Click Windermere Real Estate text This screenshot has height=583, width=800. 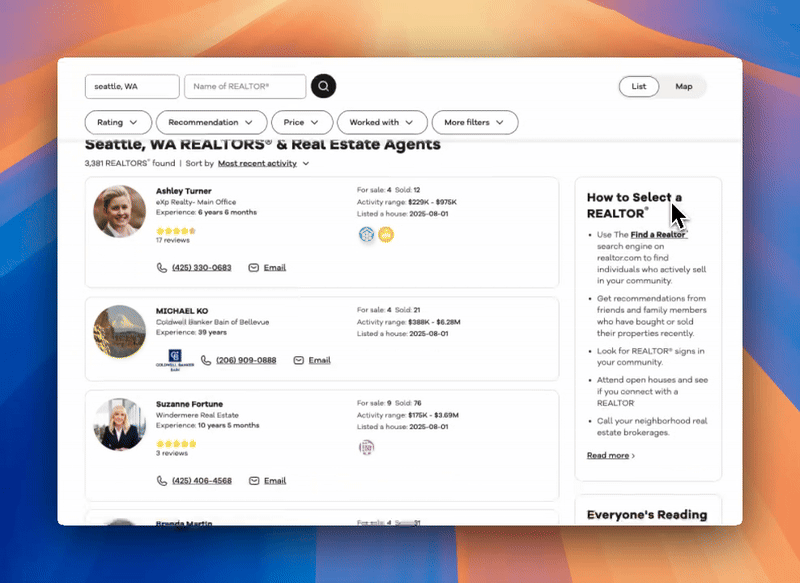[x=197, y=415]
